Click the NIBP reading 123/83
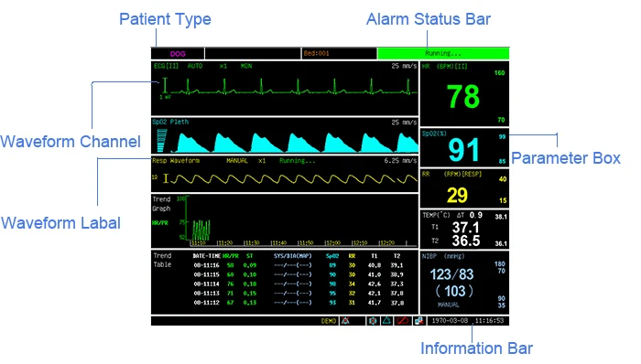The width and height of the screenshot is (641, 364). click(451, 274)
